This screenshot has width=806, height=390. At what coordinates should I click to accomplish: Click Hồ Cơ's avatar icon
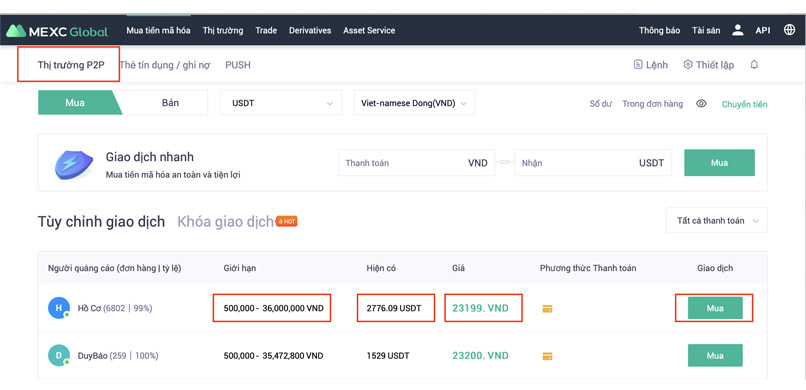pos(59,308)
